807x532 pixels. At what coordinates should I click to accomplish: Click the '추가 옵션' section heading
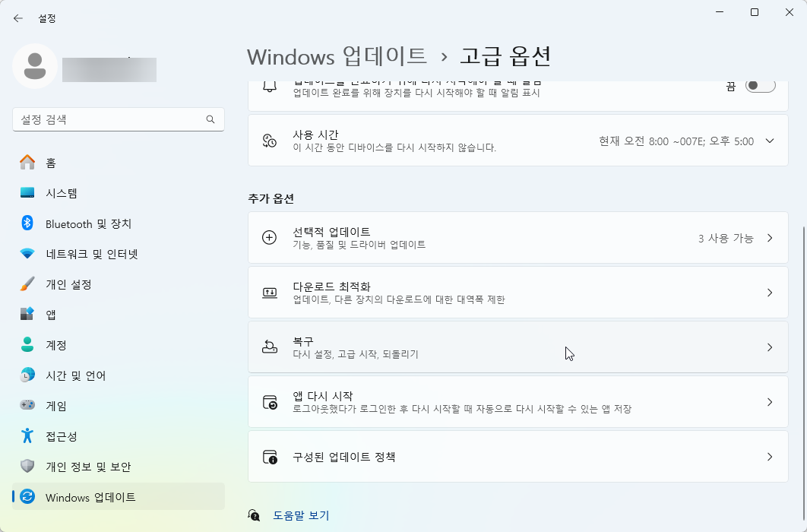coord(271,198)
